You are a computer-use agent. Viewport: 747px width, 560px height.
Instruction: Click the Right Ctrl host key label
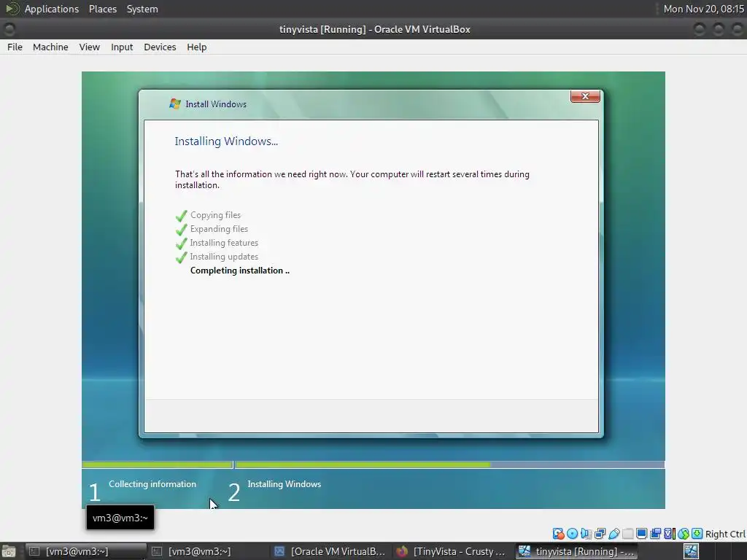(x=725, y=534)
